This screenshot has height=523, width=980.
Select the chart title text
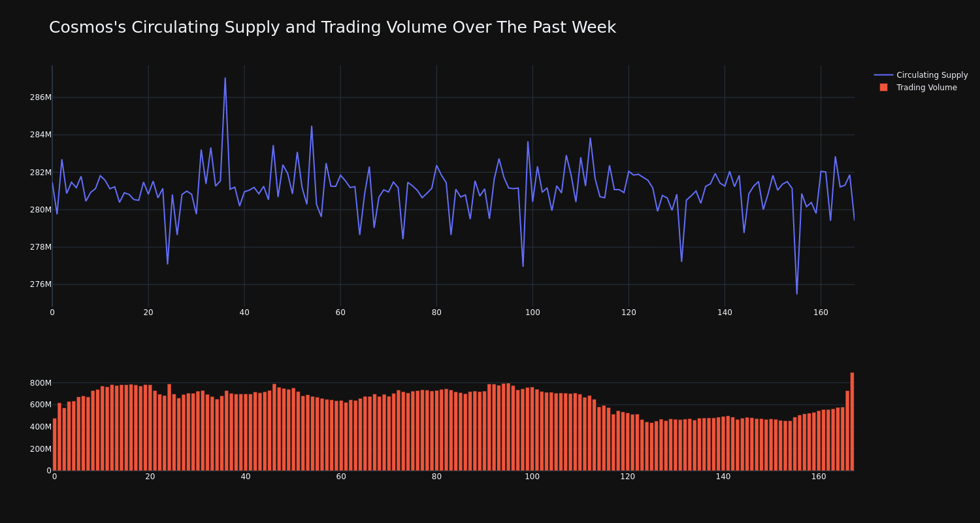333,27
